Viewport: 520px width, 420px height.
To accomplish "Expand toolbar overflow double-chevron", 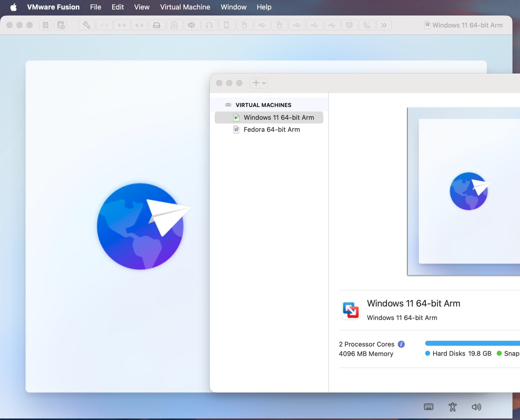I will (x=384, y=25).
